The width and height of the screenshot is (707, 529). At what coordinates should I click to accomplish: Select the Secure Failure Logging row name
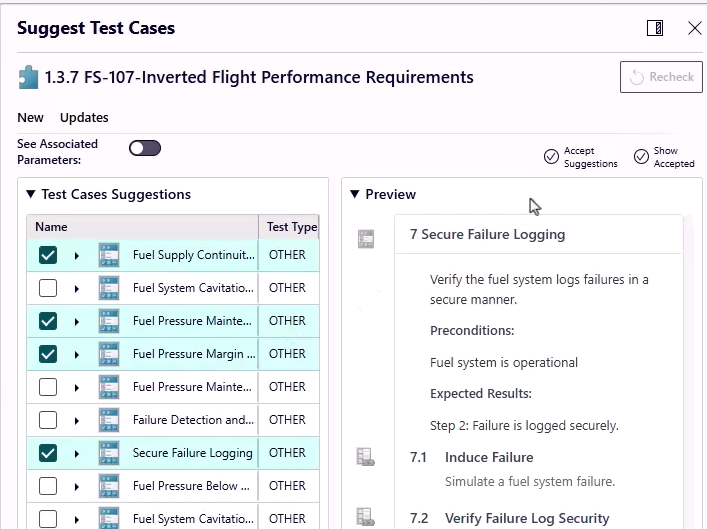click(193, 453)
